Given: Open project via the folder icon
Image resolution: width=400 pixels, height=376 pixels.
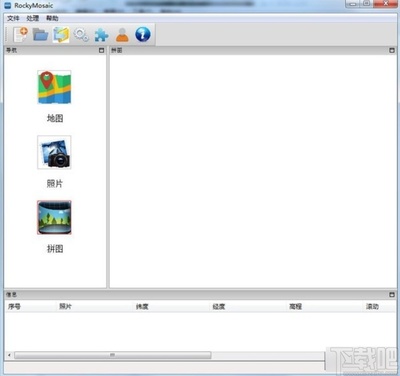Looking at the screenshot, I should click(x=41, y=34).
